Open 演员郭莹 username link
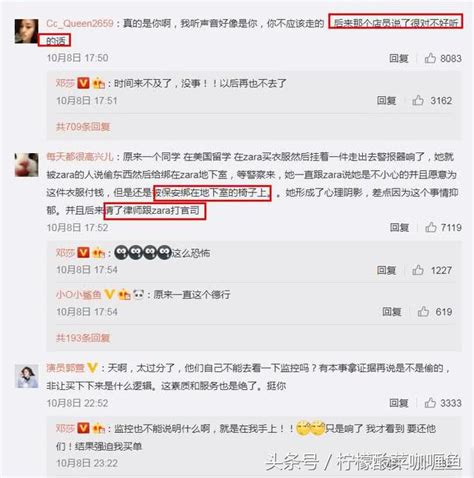 tap(65, 368)
